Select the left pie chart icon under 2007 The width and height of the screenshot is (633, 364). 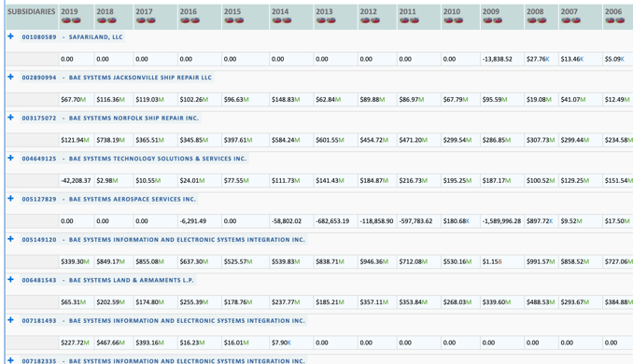pos(566,21)
